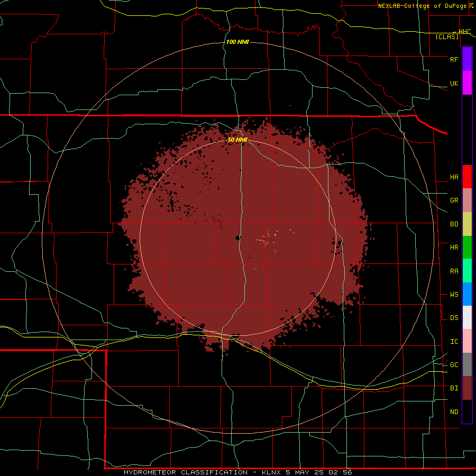This screenshot has width=476, height=476.
Task: Click the "50 NMI" range ring label
Action: (237, 140)
